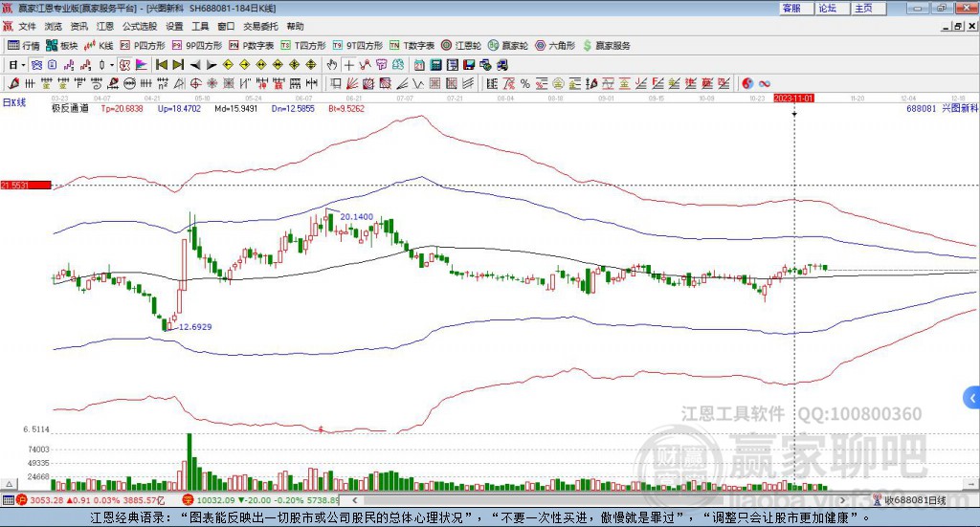This screenshot has height=527, width=980.
Task: Click the color flag icon
Action: (x=142, y=65)
